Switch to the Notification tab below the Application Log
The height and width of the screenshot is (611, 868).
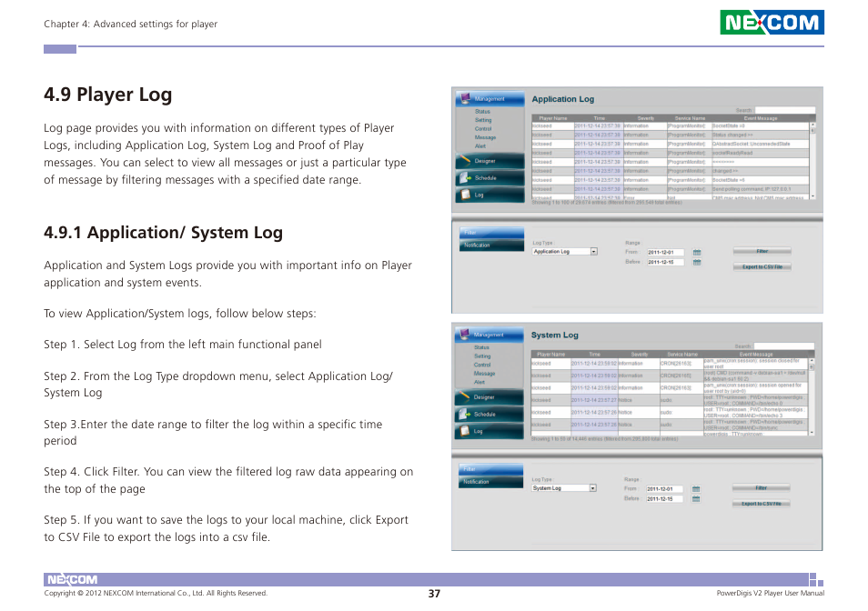[491, 245]
